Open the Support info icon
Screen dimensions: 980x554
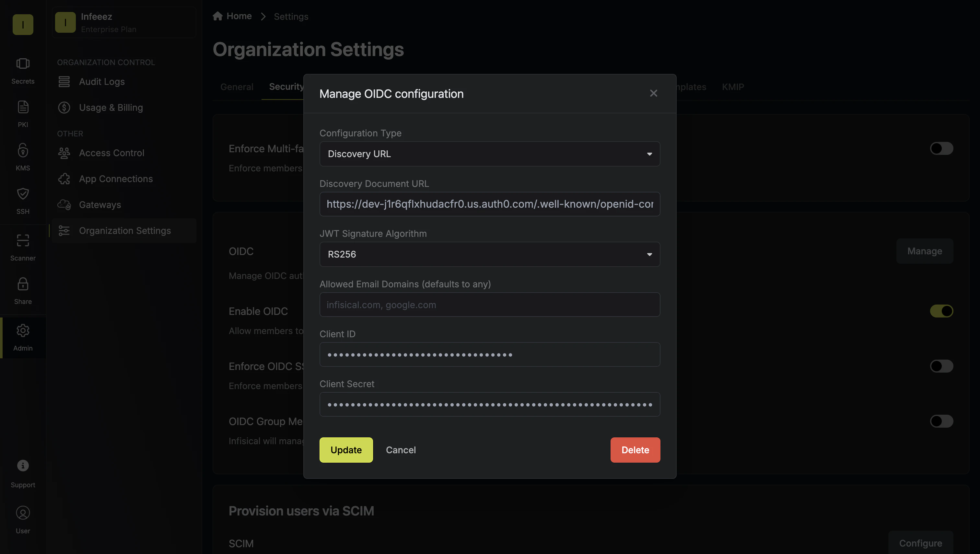(x=23, y=465)
